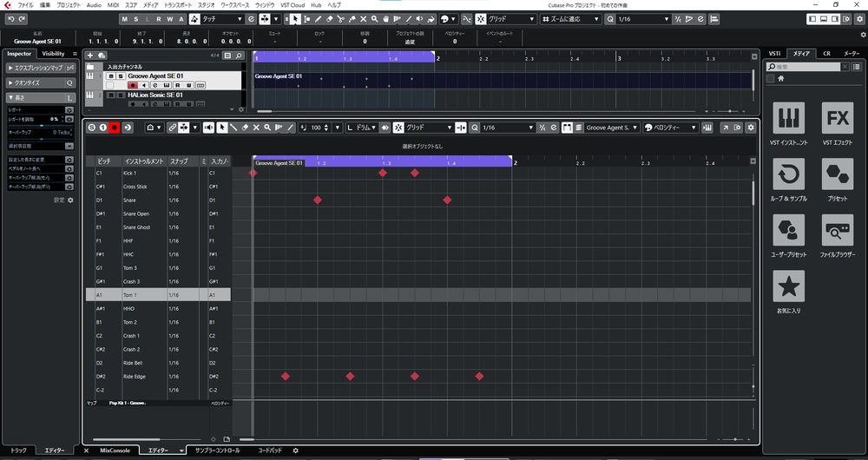Screen dimensions: 868x460
Task: Adjust the overlap slider in inspector
Action: coord(41,138)
